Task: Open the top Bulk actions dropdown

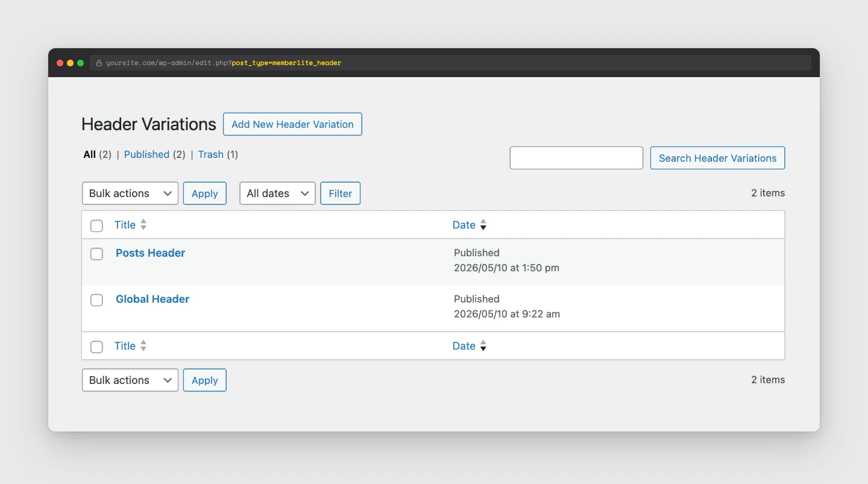Action: [x=130, y=193]
